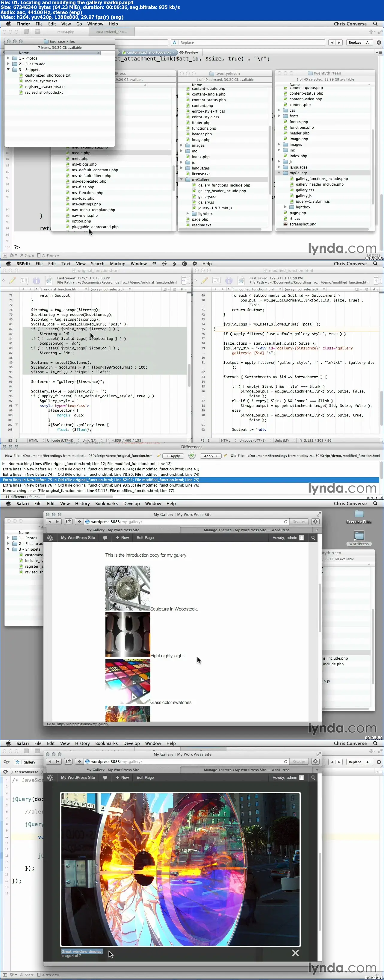The height and width of the screenshot is (980, 384).
Task: Open text options icon in modified_function.html toolbar
Action: [217, 280]
